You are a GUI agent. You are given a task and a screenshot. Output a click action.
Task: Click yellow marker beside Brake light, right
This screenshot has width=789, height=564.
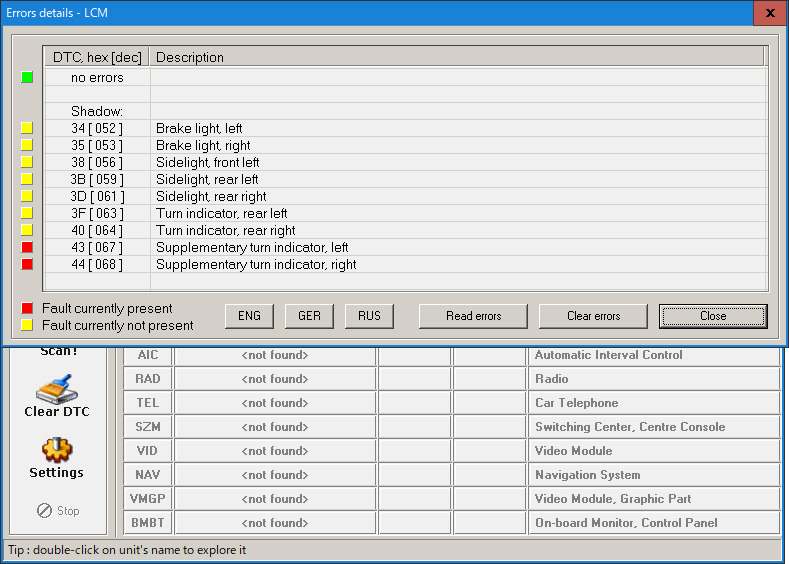[27, 145]
